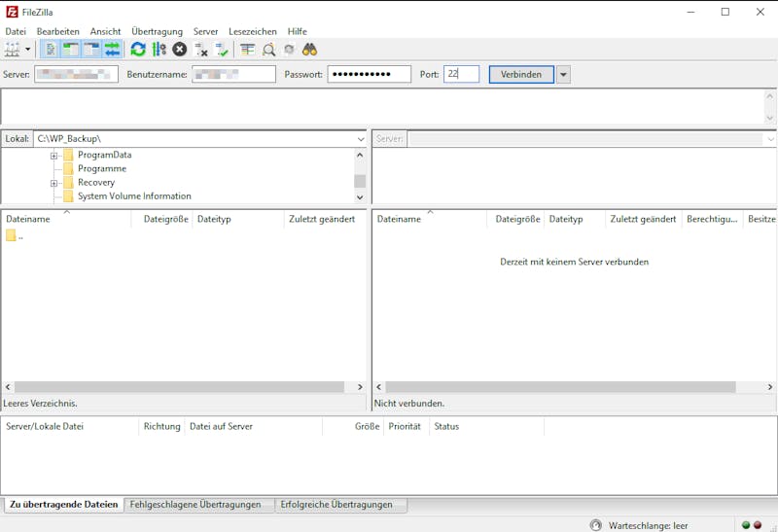
Task: Click the Verbinden button
Action: 521,75
